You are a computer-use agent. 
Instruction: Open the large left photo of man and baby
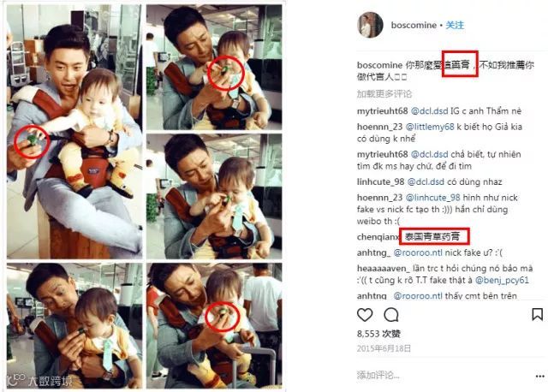click(74, 132)
